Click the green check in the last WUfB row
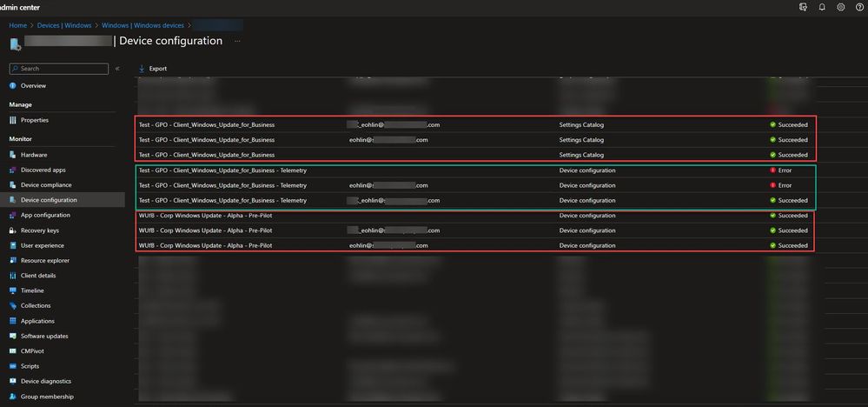This screenshot has width=868, height=407. point(772,245)
